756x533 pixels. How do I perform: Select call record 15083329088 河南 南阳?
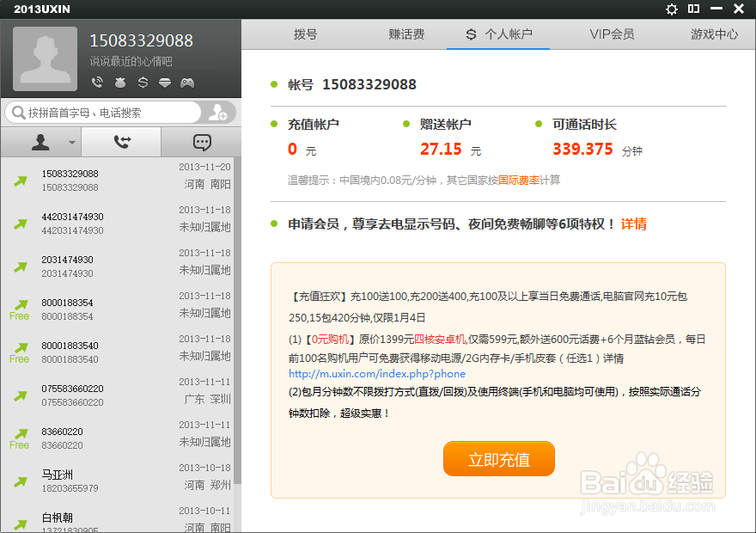tap(117, 179)
